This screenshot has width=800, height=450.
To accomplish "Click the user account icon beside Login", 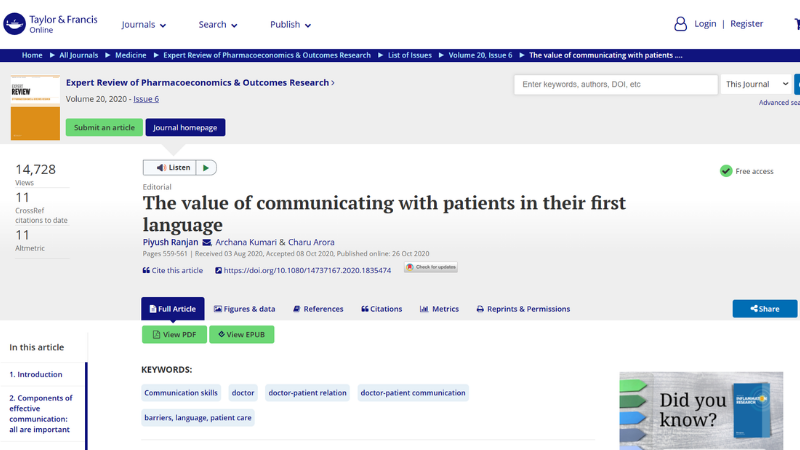I will coord(680,24).
